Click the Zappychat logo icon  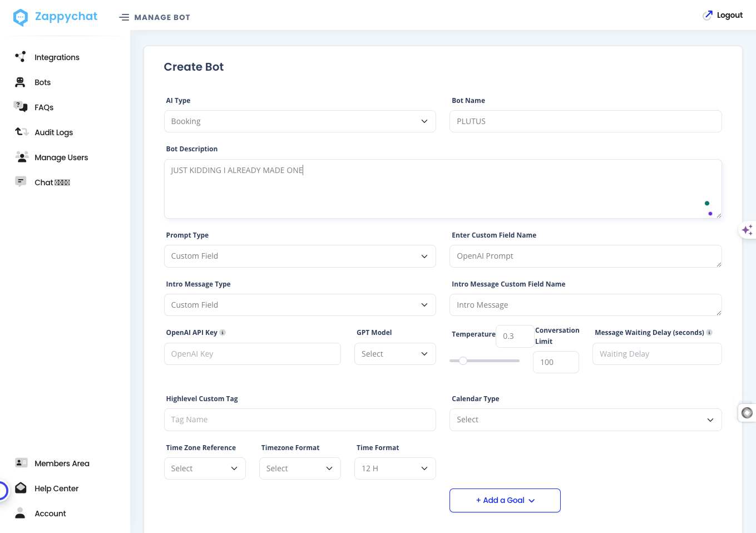(21, 17)
